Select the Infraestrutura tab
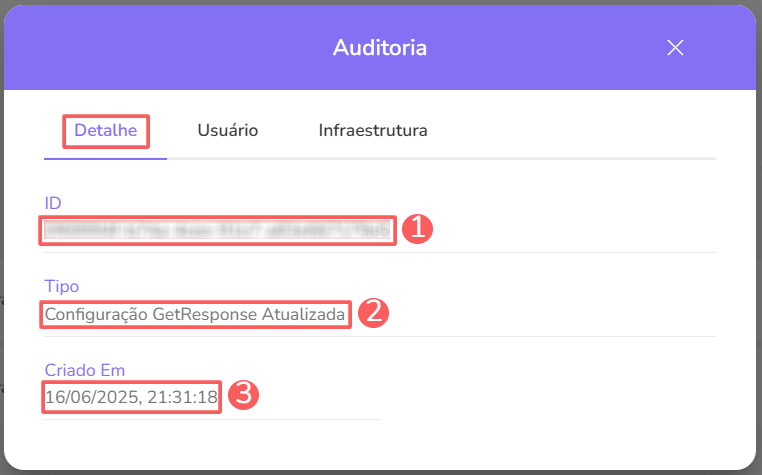762x475 pixels. (373, 130)
